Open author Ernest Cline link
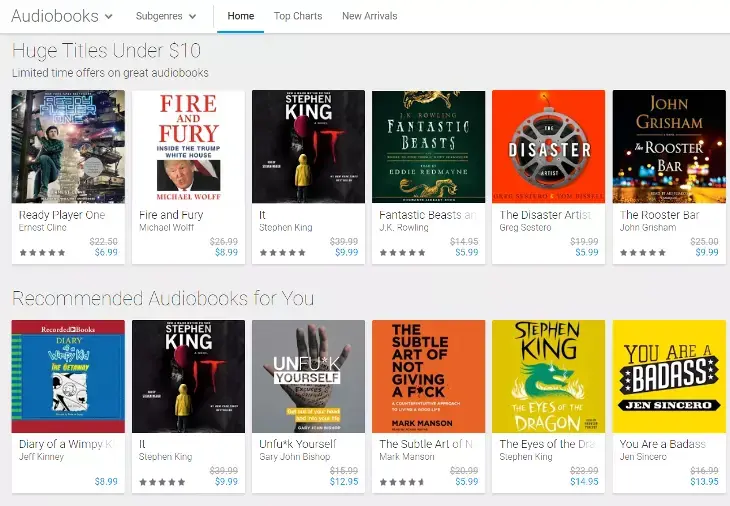730x506 pixels. pos(42,228)
